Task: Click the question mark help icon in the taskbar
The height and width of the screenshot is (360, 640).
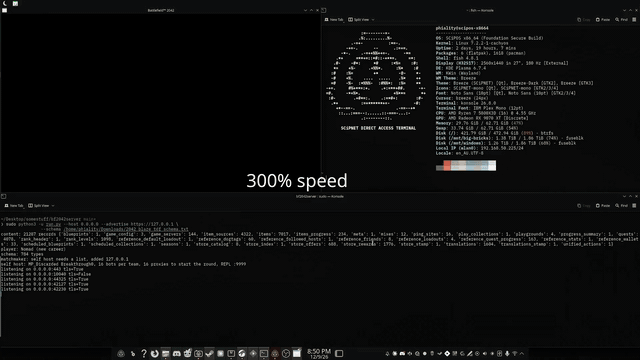Action: coord(144,353)
